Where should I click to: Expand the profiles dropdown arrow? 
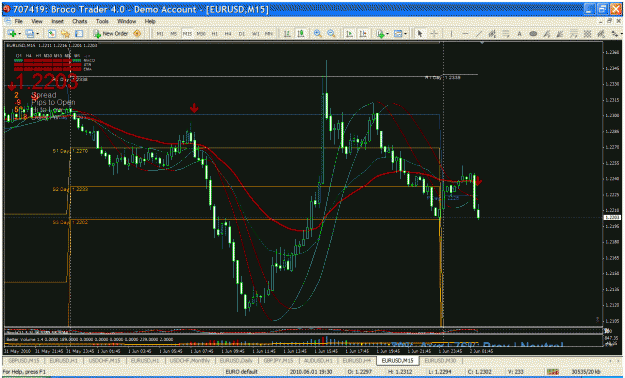tap(37, 34)
